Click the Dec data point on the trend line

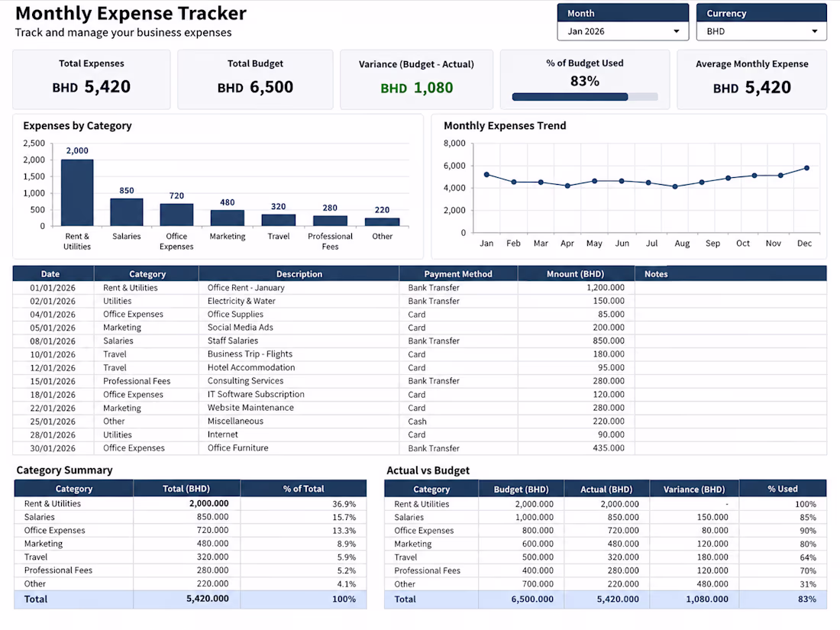[x=807, y=168]
